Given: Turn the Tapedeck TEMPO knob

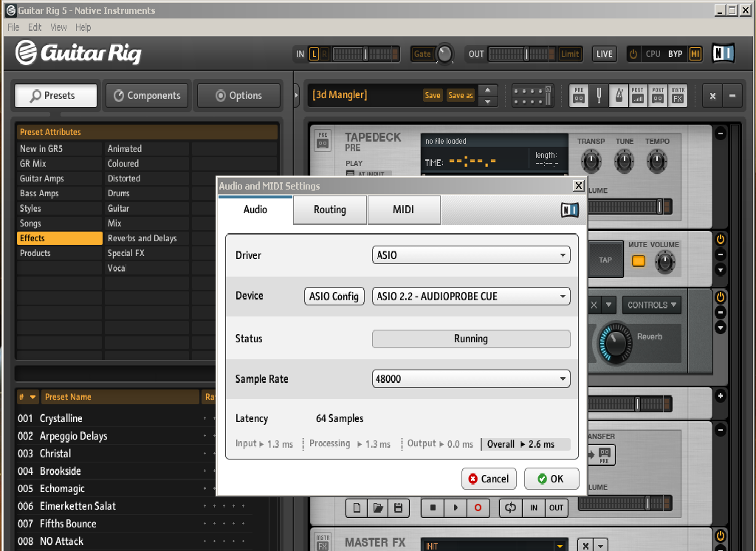Looking at the screenshot, I should tap(656, 160).
